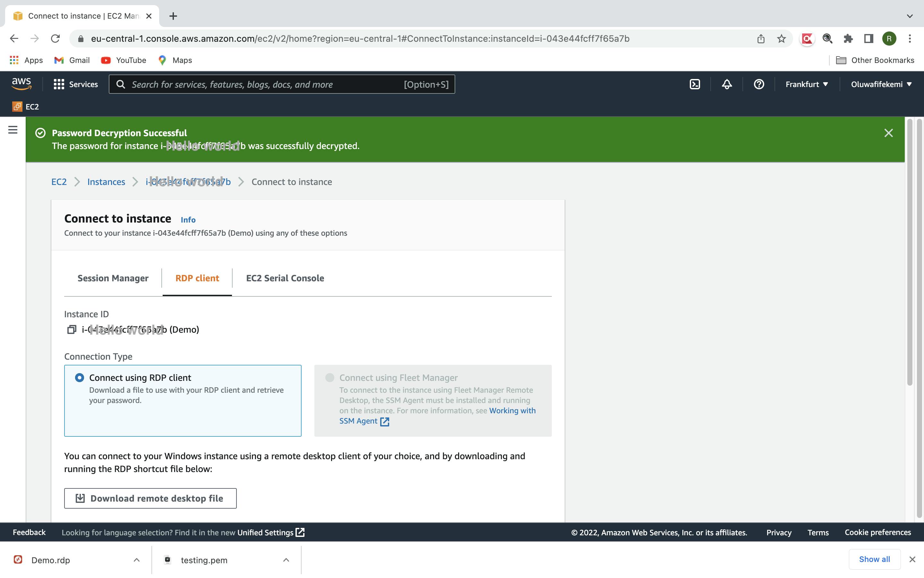Click the site lock icon in address bar

[80, 39]
